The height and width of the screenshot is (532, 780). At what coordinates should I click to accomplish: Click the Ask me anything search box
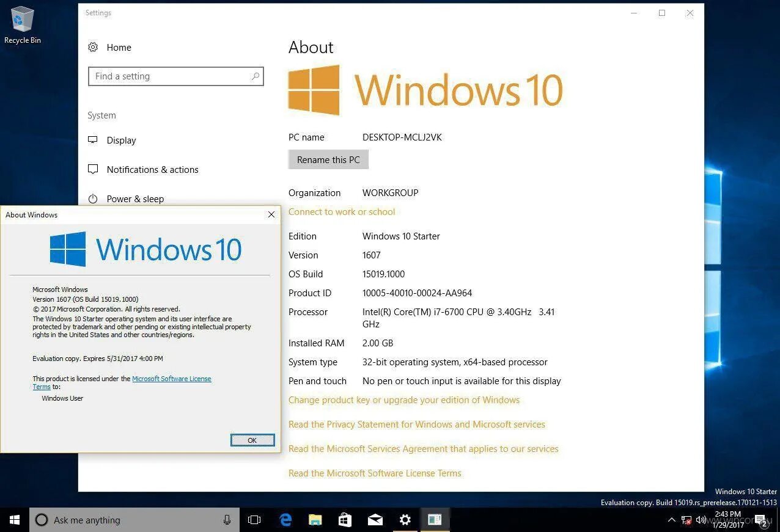[x=134, y=520]
